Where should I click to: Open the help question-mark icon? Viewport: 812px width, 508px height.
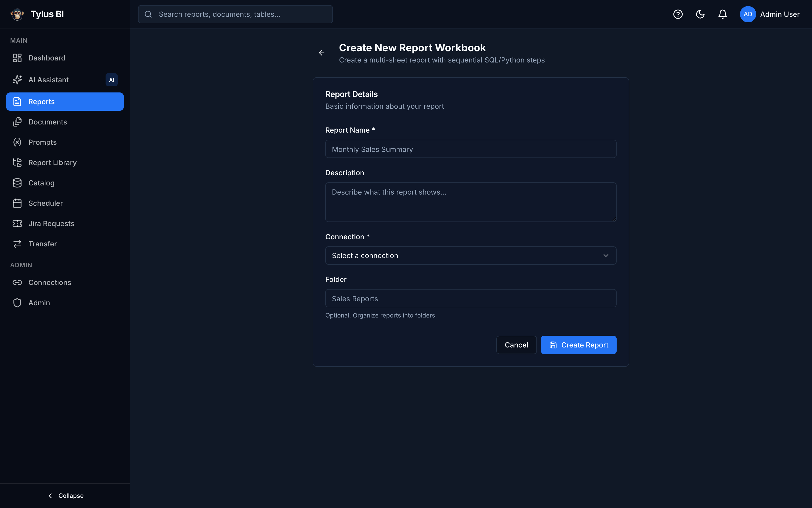(678, 14)
